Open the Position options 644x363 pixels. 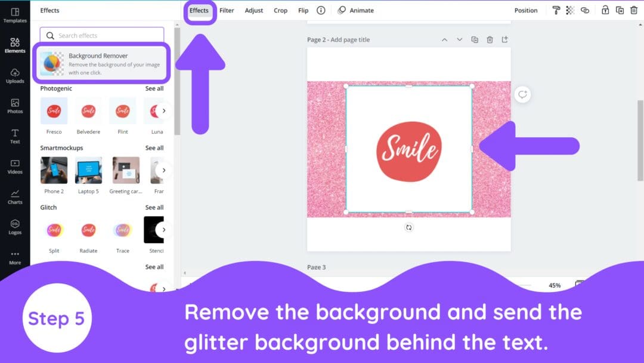point(525,10)
